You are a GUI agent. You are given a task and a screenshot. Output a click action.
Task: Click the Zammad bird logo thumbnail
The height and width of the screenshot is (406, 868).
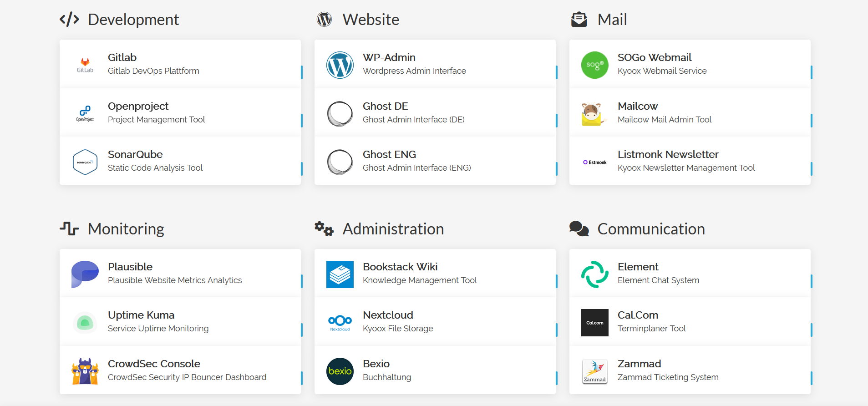pyautogui.click(x=595, y=371)
